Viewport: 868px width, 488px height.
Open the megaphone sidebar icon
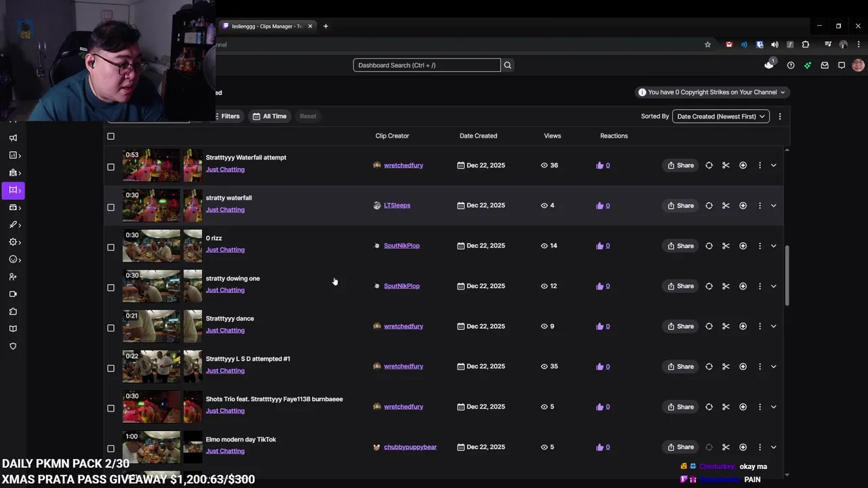(13, 138)
